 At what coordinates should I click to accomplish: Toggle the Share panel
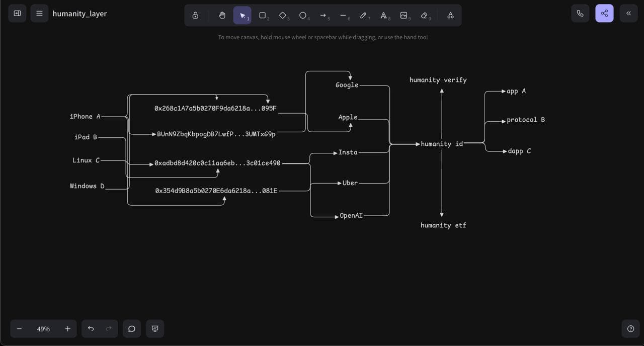604,13
